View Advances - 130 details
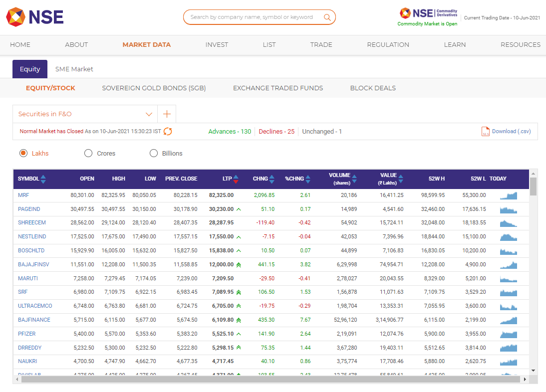 coord(230,131)
